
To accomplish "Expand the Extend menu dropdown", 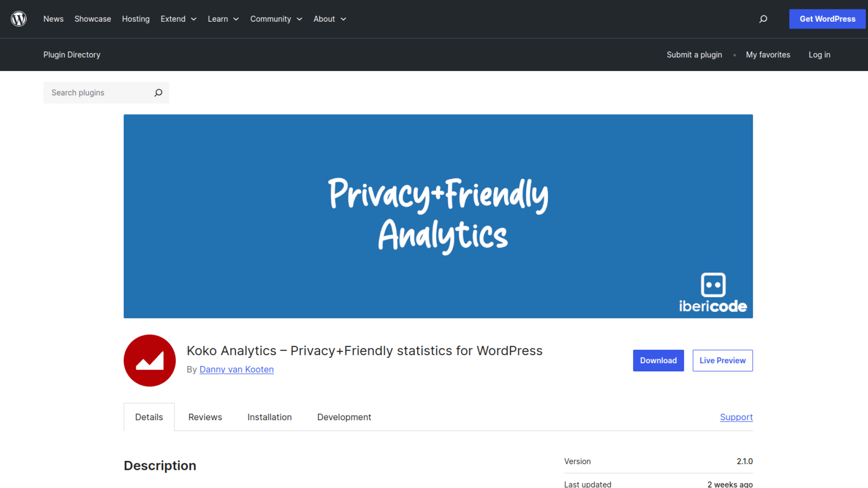I will point(179,19).
